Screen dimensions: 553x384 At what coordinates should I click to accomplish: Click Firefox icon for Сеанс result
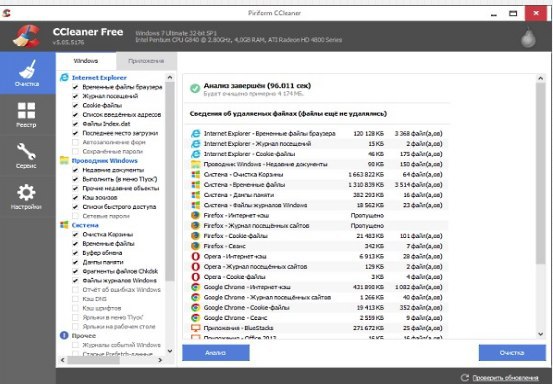click(x=195, y=246)
